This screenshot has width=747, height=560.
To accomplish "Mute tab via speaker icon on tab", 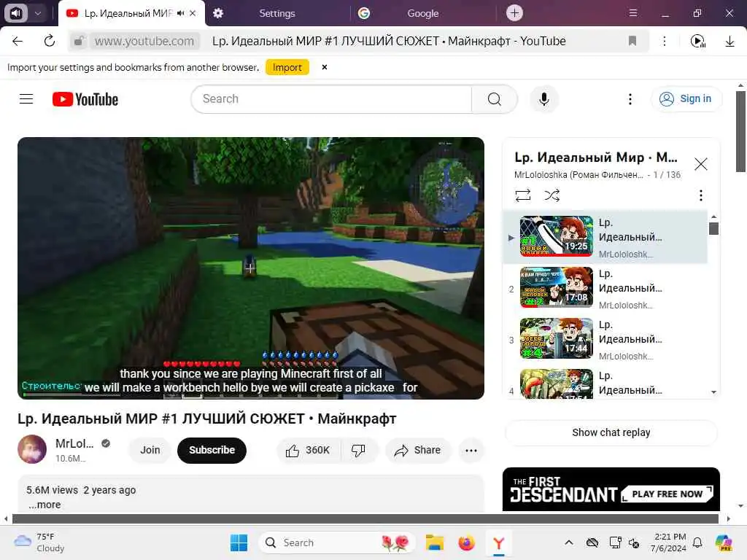I will [x=180, y=13].
